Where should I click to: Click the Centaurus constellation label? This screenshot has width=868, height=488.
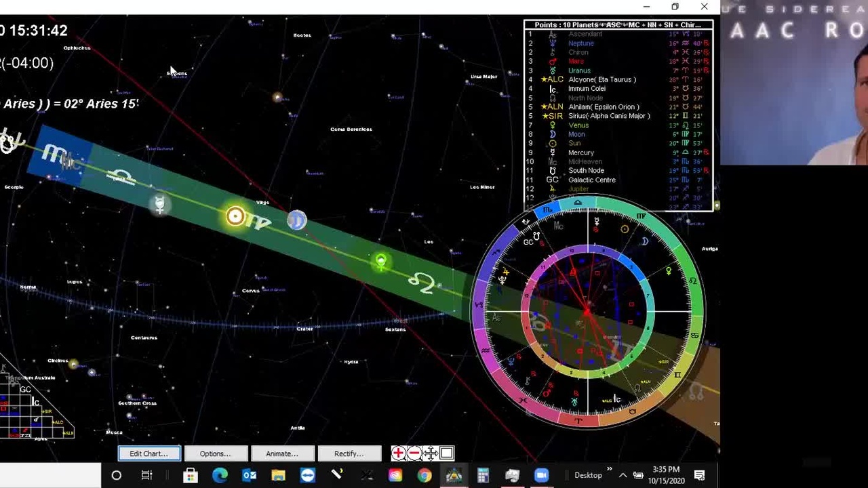[x=144, y=338]
